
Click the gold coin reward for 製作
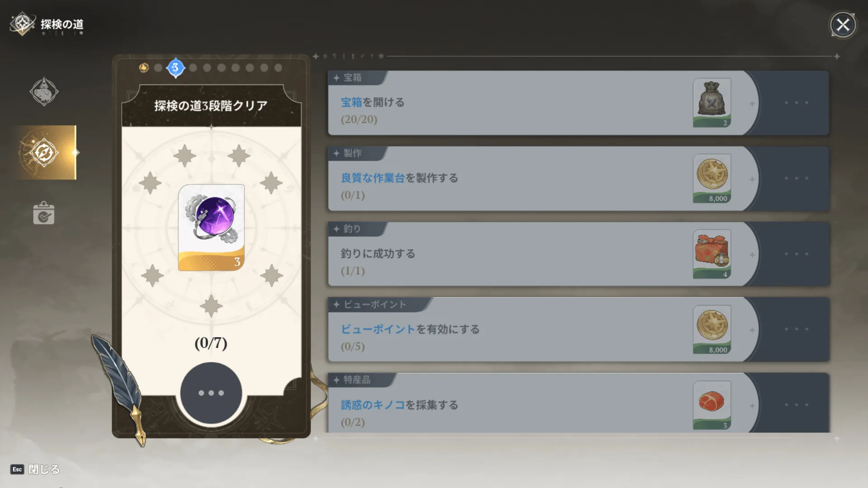pyautogui.click(x=712, y=178)
